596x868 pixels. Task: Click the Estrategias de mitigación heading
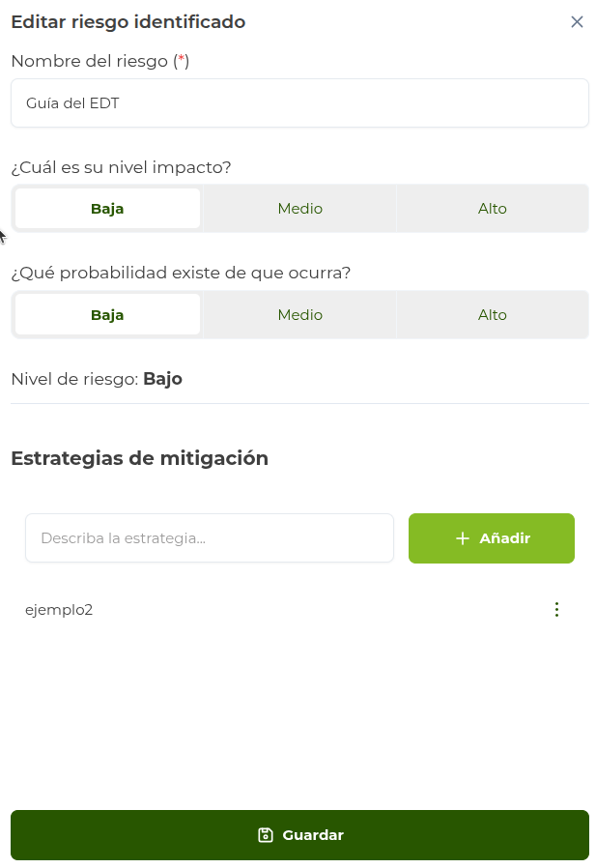(139, 458)
